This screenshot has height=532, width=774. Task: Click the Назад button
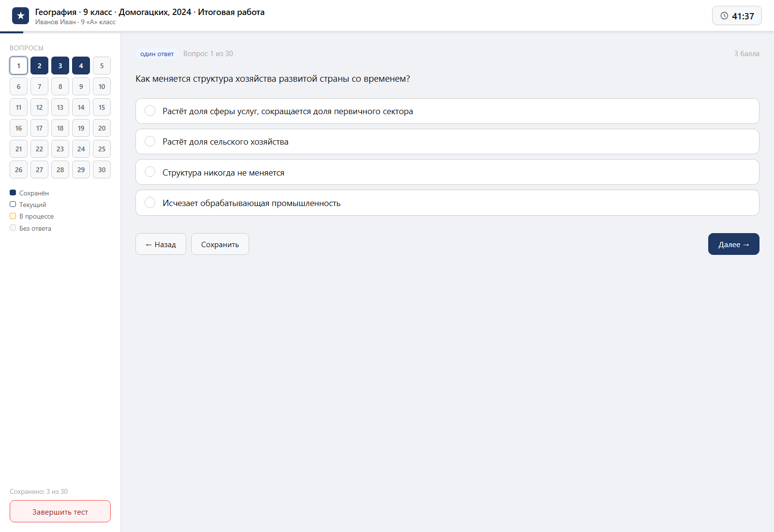(161, 244)
